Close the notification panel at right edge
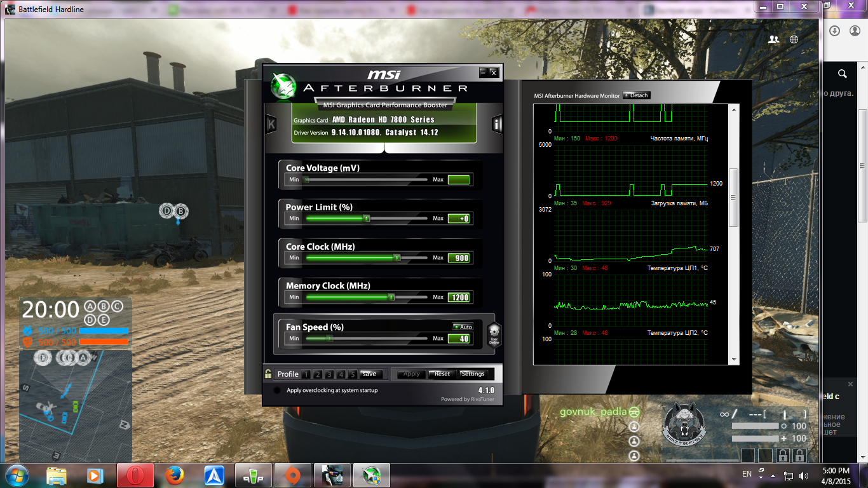This screenshot has width=868, height=488. point(851,384)
